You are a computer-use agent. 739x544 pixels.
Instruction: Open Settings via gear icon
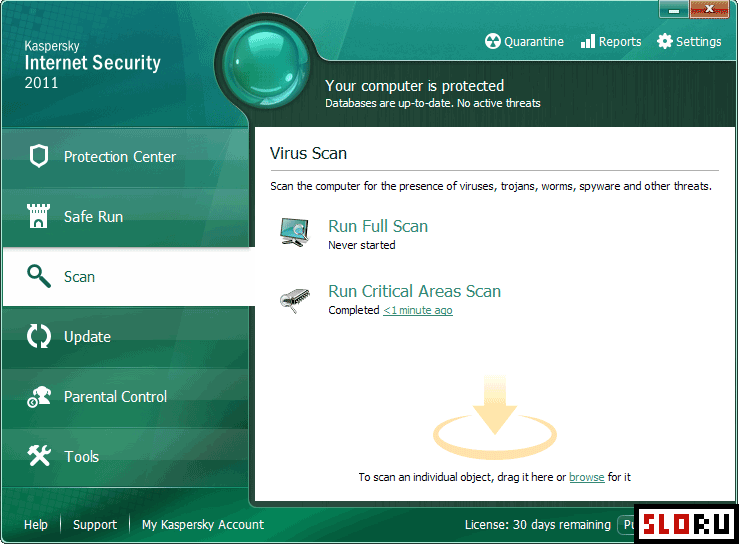click(x=665, y=41)
